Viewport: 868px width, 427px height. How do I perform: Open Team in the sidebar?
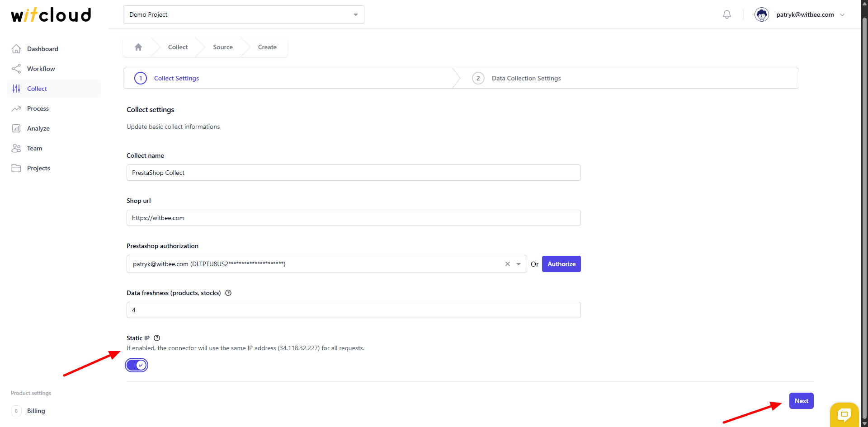[x=54, y=148]
